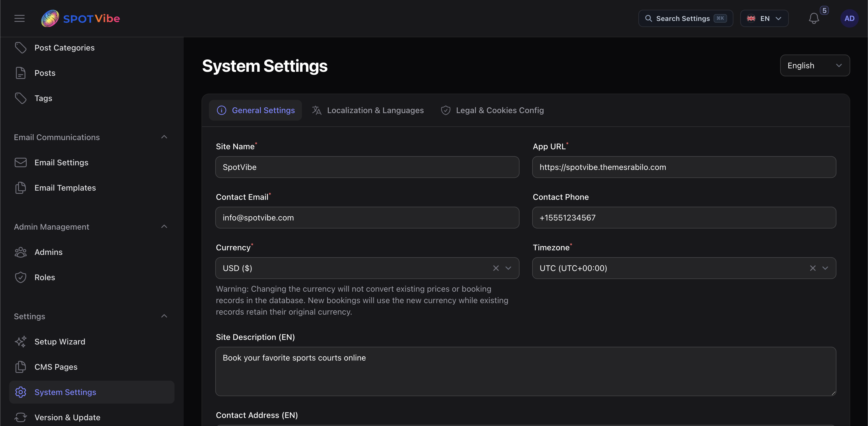Click the Post Categories tag icon
Screen dimensions: 868x426
21,48
